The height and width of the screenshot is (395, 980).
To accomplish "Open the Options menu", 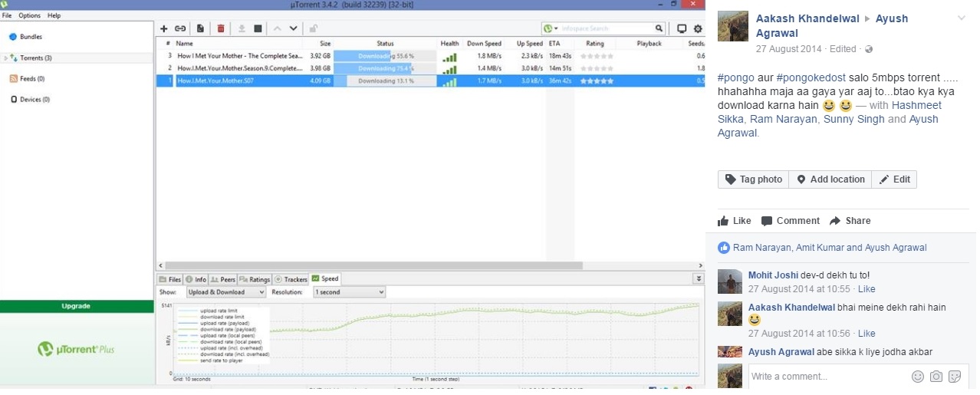I will (29, 15).
